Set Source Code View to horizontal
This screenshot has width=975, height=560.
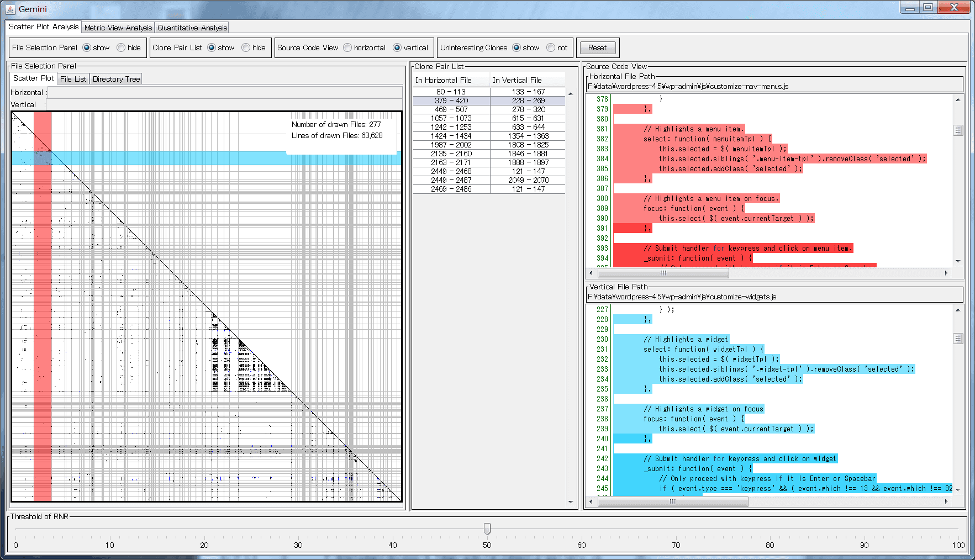click(347, 47)
